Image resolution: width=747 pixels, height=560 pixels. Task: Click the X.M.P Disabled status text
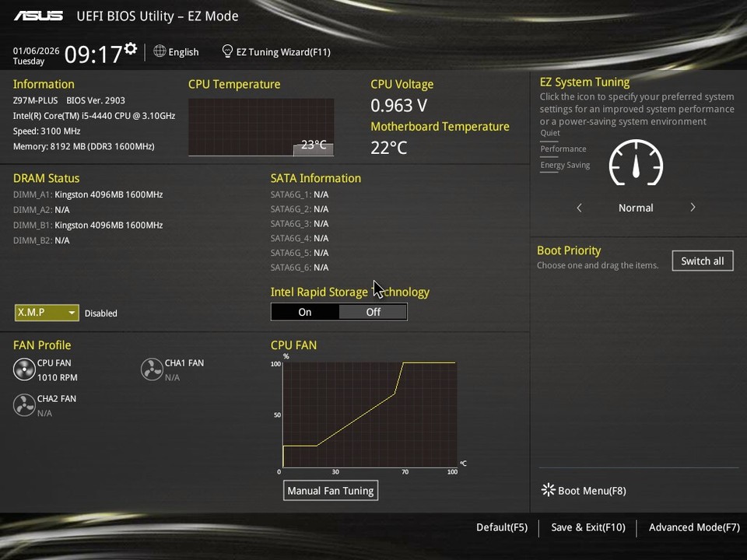[101, 313]
